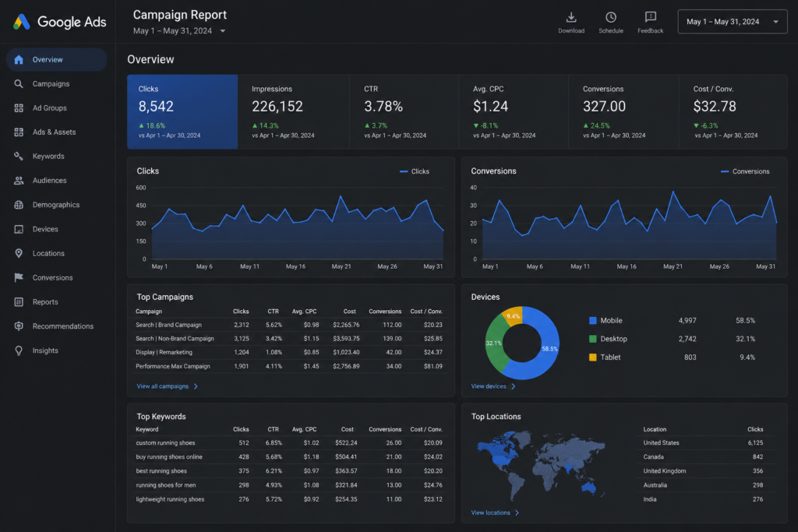Select the CTR metric card
798x532 pixels.
pyautogui.click(x=404, y=112)
